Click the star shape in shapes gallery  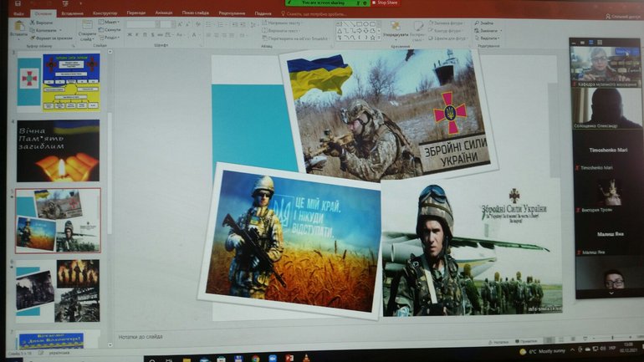coord(372,38)
